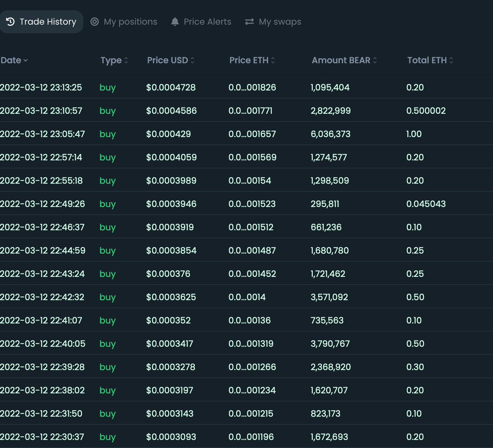The width and height of the screenshot is (493, 448).
Task: Select date 2022-03-12 23:10:57
Action: 41,111
